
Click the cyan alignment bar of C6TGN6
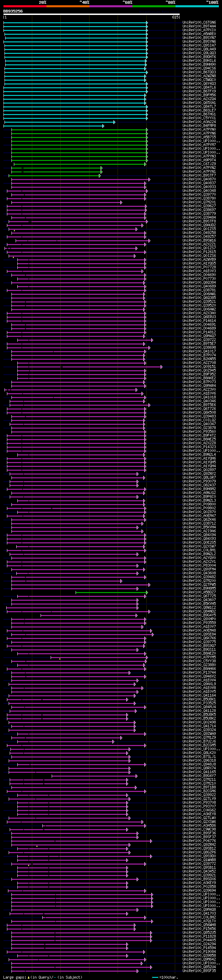(x=76, y=23)
